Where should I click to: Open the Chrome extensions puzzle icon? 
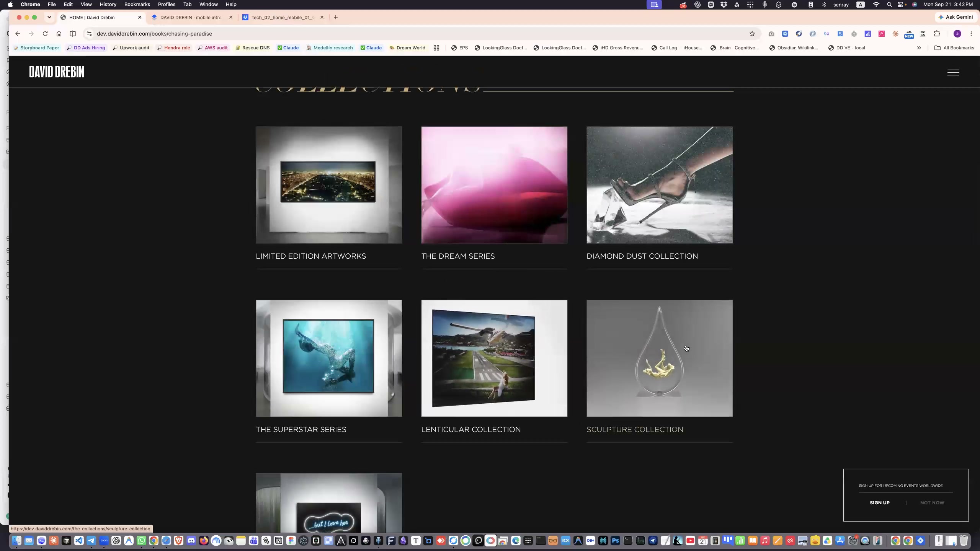(937, 34)
